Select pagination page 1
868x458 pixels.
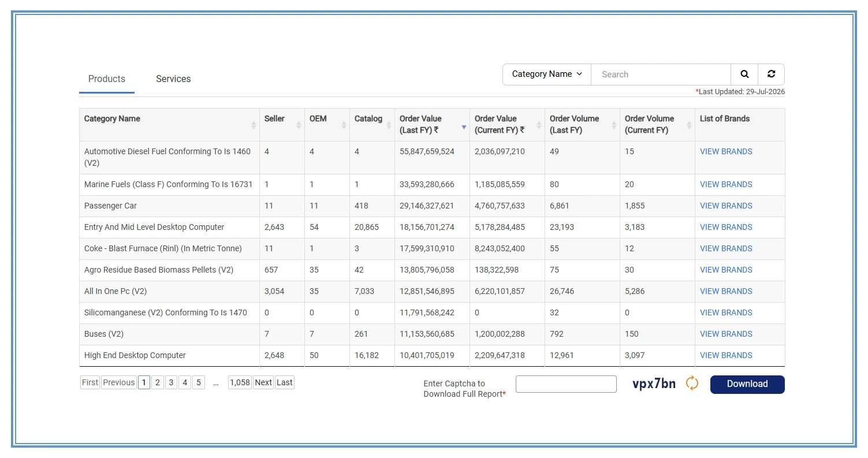click(144, 382)
